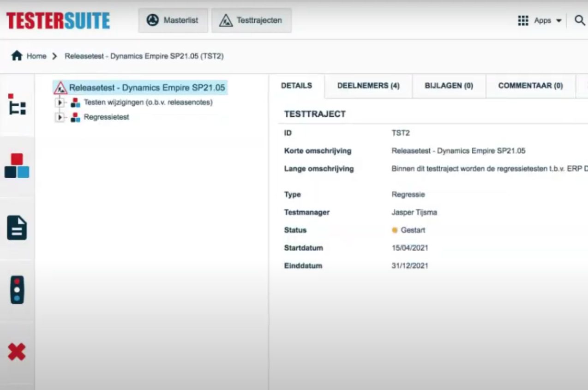Click the red cross icon in sidebar
The image size is (588, 390).
[x=17, y=352]
